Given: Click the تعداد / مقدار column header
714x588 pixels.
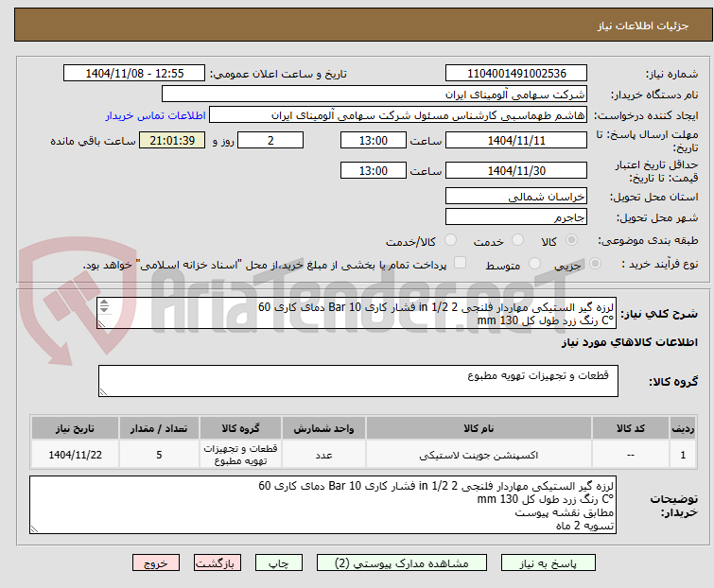Looking at the screenshot, I should coord(159,428).
